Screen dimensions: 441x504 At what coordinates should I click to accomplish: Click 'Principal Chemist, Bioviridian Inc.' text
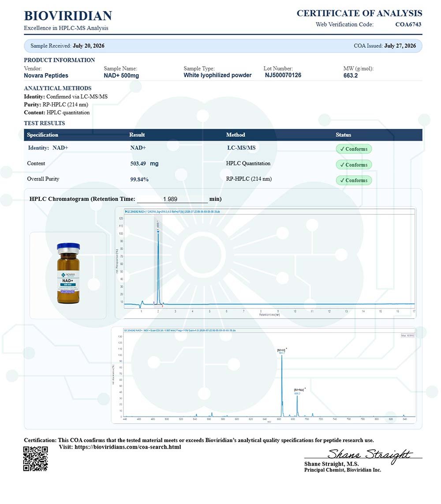(343, 470)
